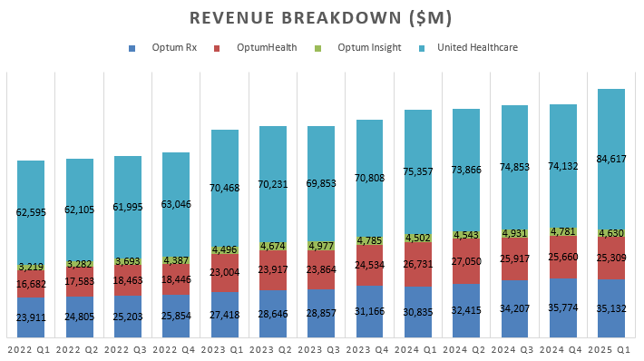
Task: Select the 28,646 data label
Action: pyautogui.click(x=273, y=314)
